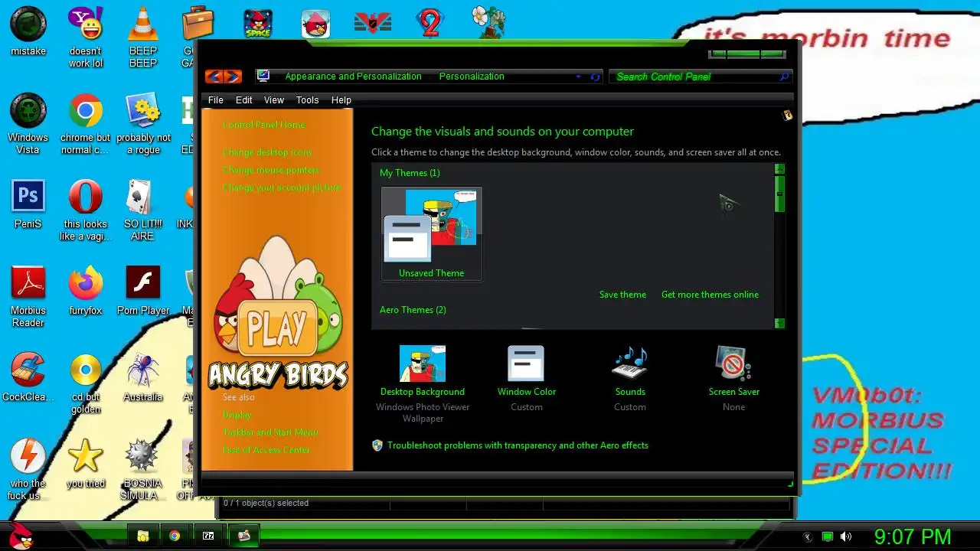Click the help icon below the search box
Viewport: 980px width, 551px height.
click(786, 116)
